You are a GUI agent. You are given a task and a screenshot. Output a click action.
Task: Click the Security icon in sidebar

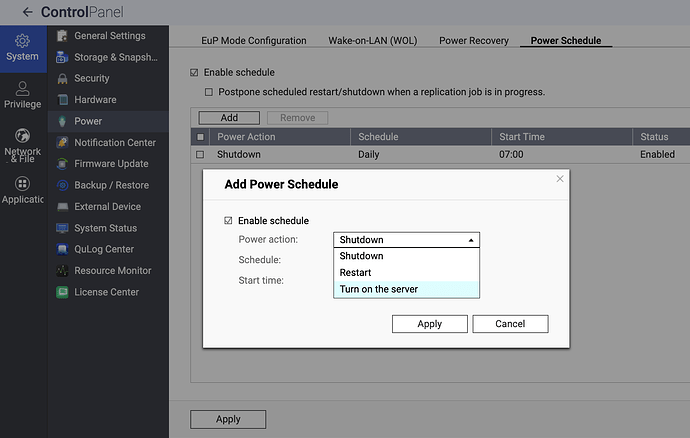tap(62, 79)
